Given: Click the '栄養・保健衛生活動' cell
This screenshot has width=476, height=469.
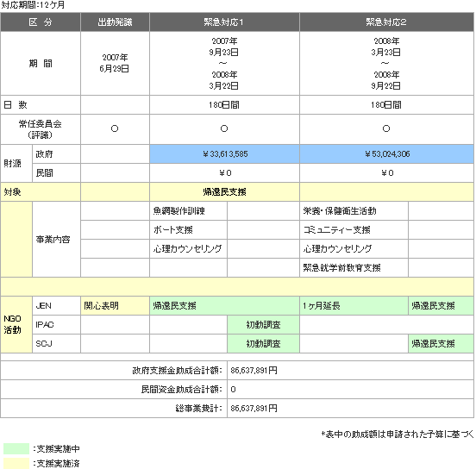Looking at the screenshot, I should point(354,210).
